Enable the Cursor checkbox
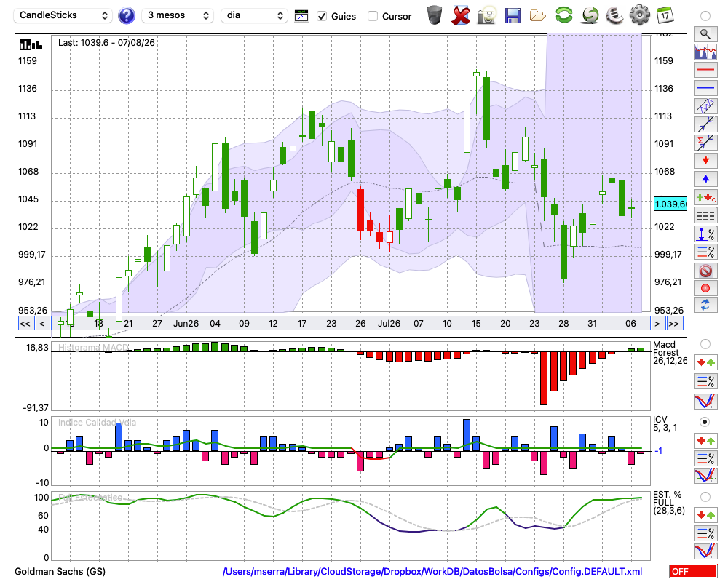Screen dimensions: 728x582 [x=372, y=16]
